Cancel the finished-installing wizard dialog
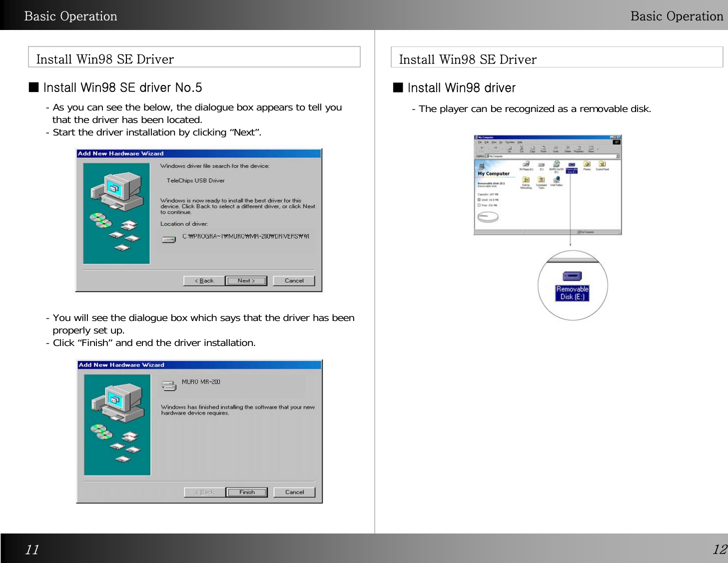728x563 pixels. 295,492
